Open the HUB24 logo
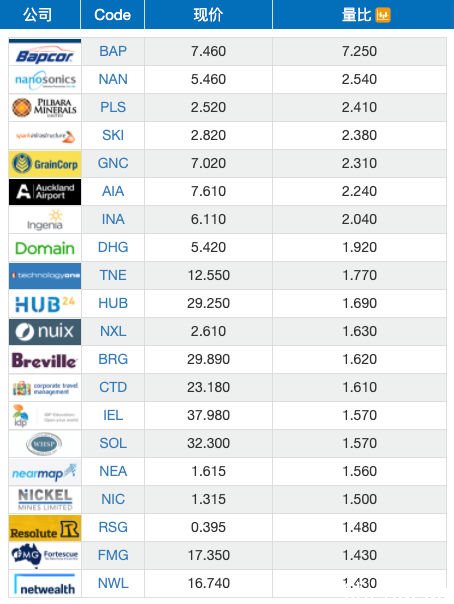Viewport: 454px width, 604px height. point(45,304)
